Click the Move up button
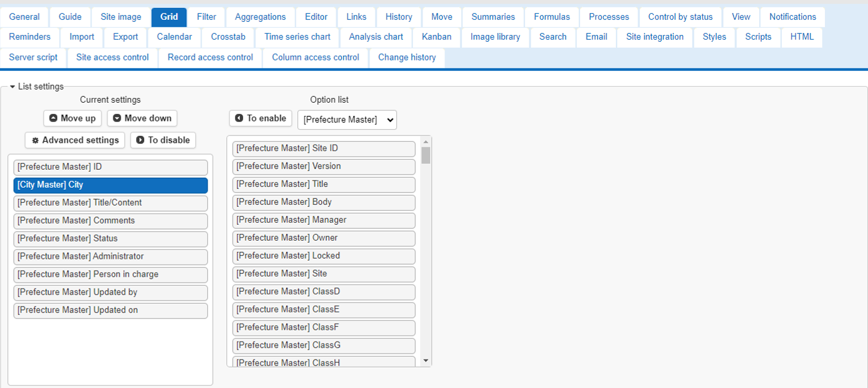 [x=72, y=118]
